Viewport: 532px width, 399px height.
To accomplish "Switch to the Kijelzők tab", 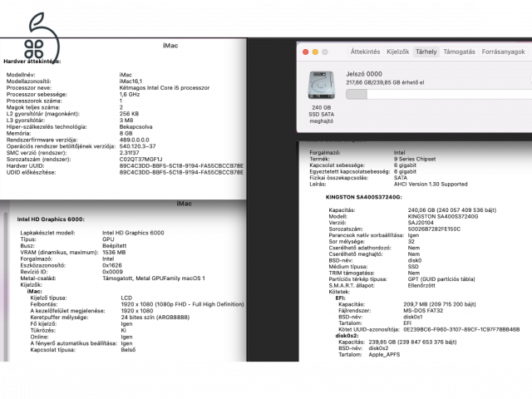I will point(397,52).
